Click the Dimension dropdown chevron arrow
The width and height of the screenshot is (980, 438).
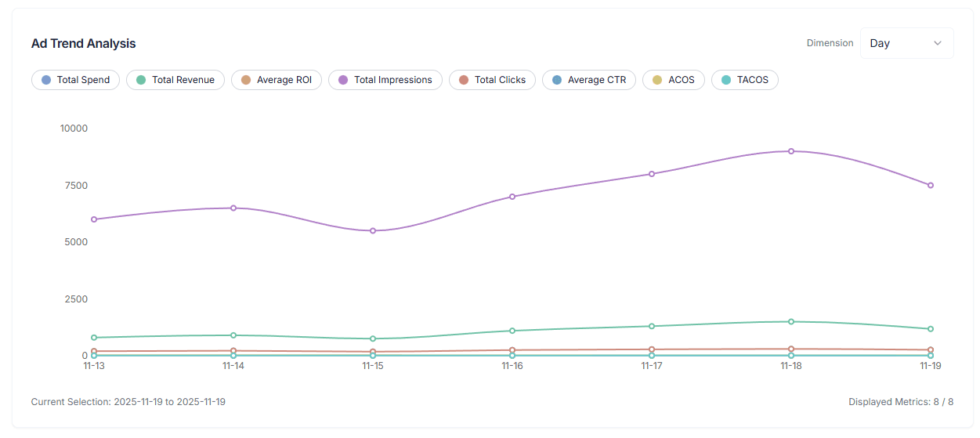(938, 43)
